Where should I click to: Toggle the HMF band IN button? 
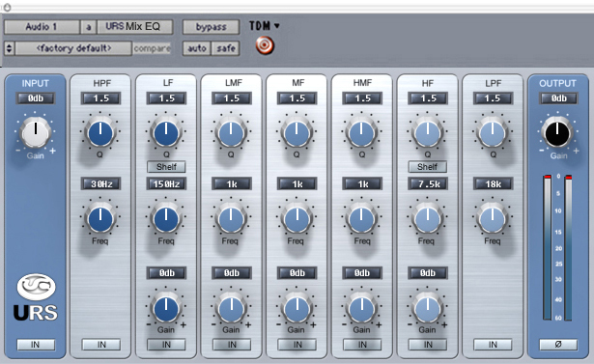(362, 345)
